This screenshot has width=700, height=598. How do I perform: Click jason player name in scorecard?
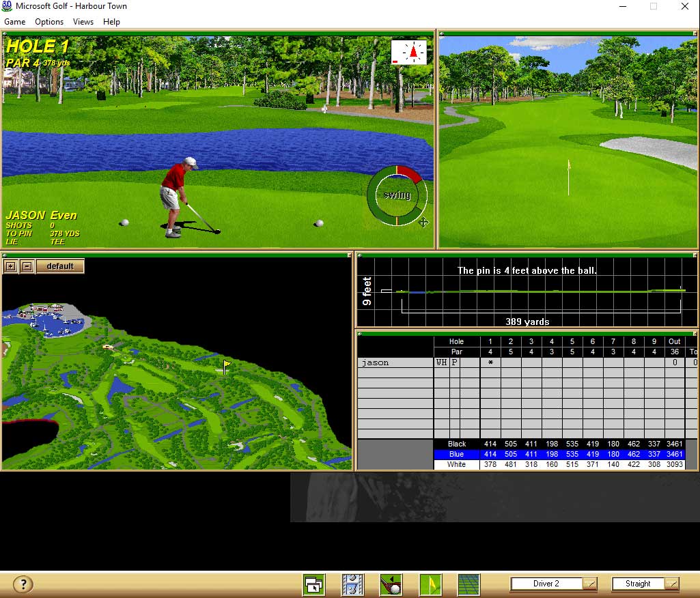(376, 362)
